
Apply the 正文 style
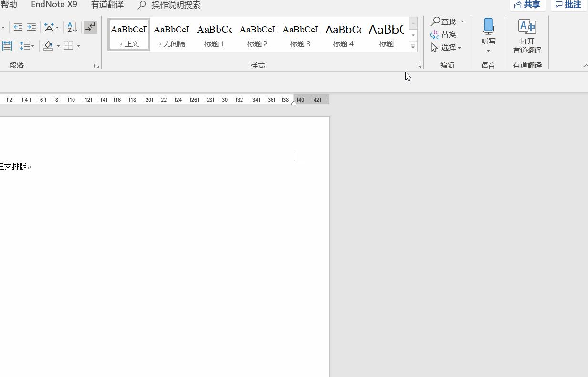pos(129,34)
